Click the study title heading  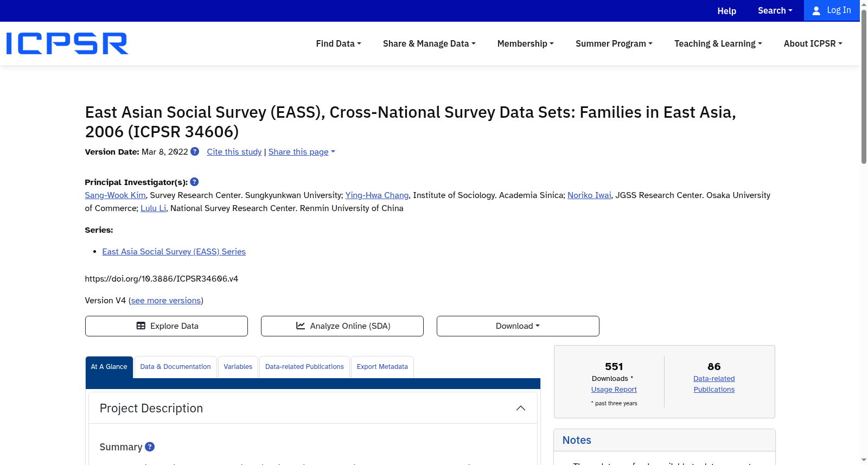point(411,122)
